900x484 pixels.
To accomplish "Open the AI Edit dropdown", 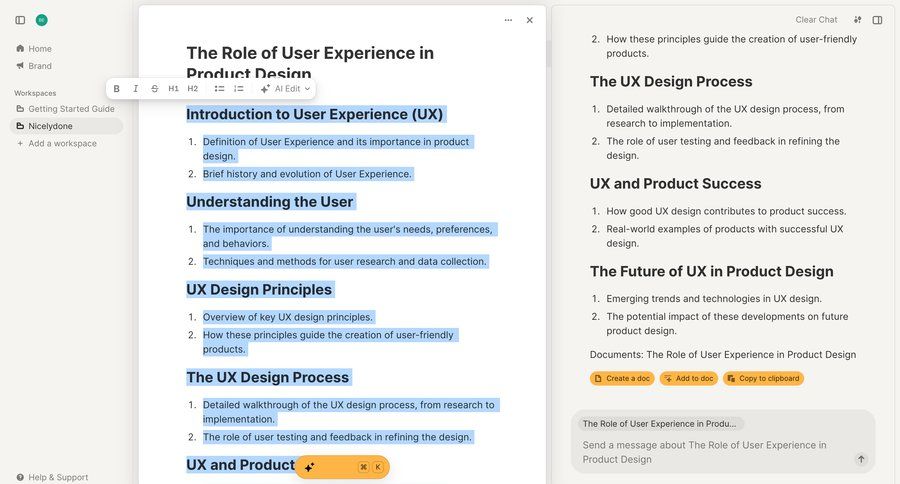I will 285,88.
